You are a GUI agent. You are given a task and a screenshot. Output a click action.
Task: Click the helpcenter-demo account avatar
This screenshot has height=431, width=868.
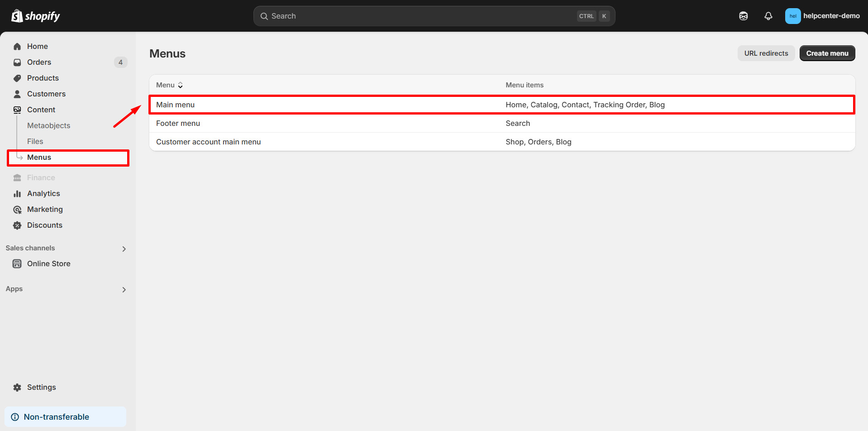coord(793,16)
